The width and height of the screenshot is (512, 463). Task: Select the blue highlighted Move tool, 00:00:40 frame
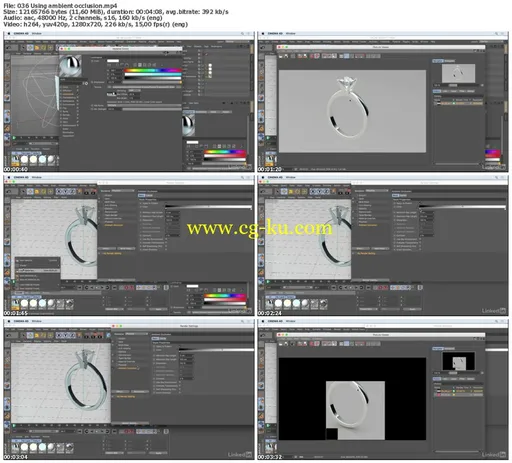30,48
